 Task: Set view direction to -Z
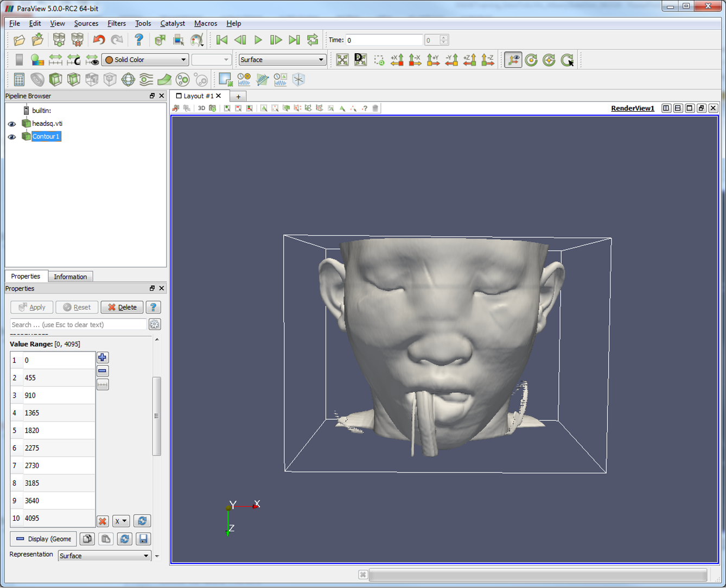[488, 60]
